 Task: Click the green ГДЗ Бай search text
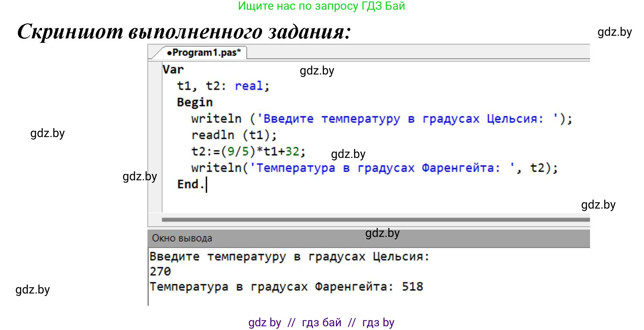[x=321, y=6]
